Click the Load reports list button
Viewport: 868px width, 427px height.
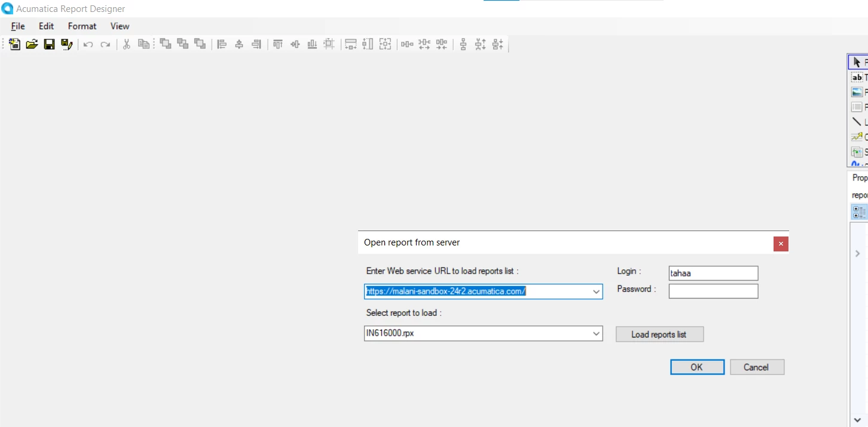coord(659,334)
